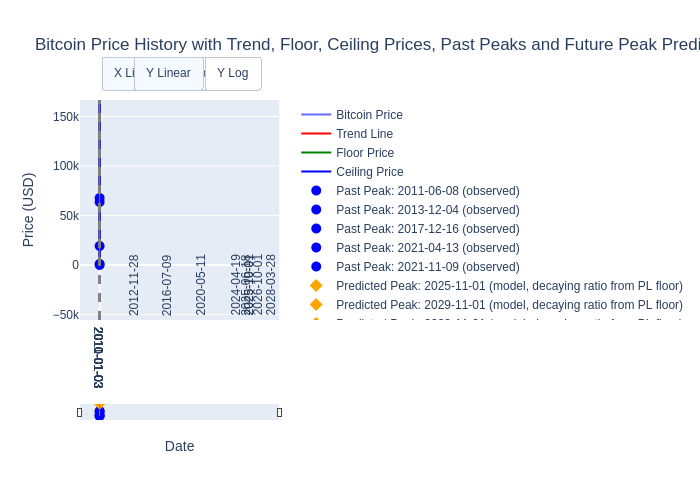The width and height of the screenshot is (700, 500).
Task: Click the Date x-axis title
Action: pos(180,446)
